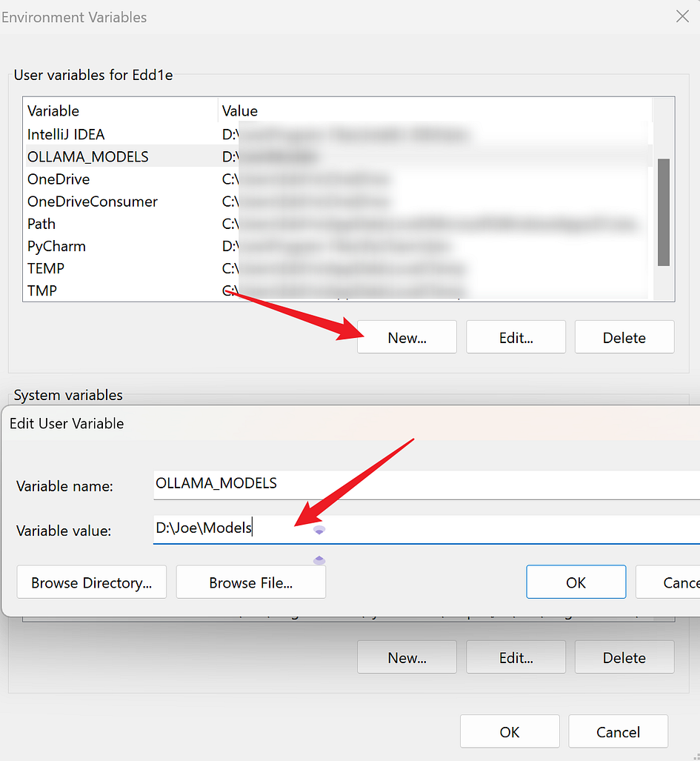Select the OLLAMA_MODELS variable row
700x761 pixels.
pyautogui.click(x=339, y=156)
